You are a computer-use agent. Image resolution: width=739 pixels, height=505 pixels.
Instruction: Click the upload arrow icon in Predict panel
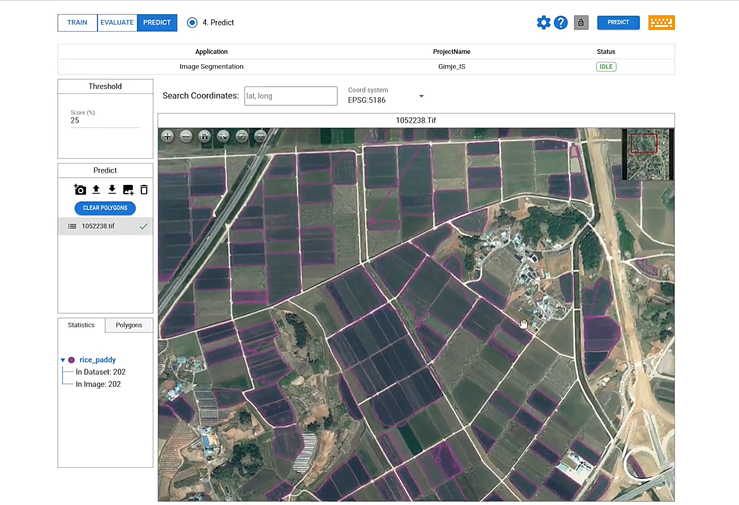[x=96, y=190]
